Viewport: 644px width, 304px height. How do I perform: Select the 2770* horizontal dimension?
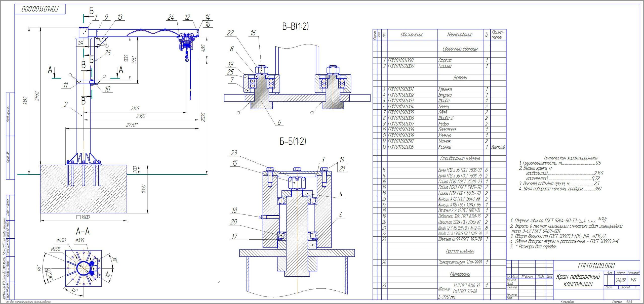[x=132, y=124]
